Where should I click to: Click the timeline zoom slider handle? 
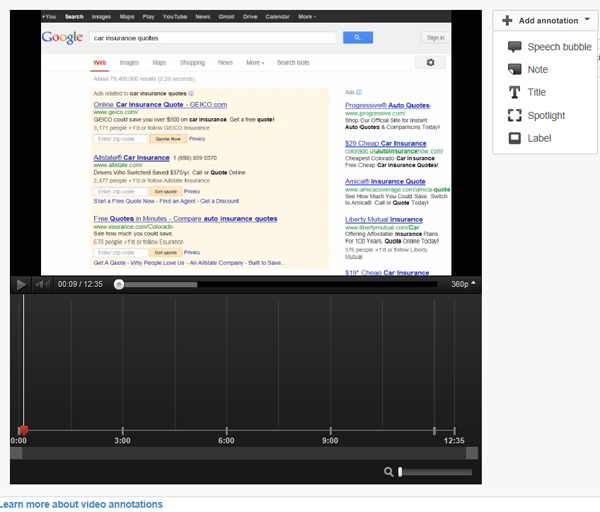tap(400, 472)
